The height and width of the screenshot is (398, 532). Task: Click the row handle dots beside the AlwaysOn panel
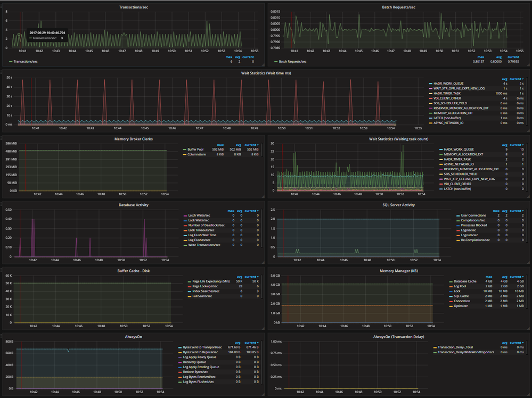click(x=2, y=336)
